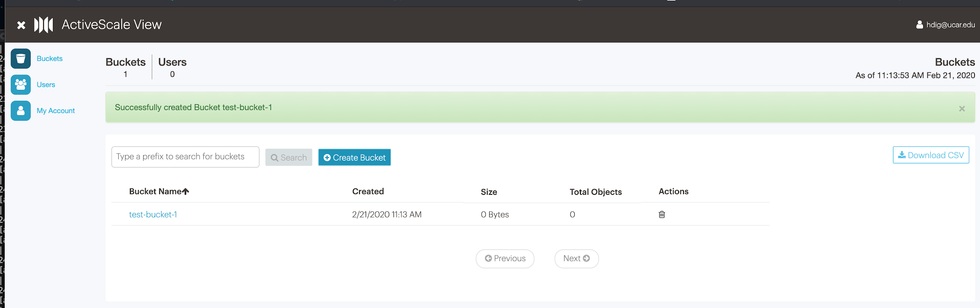The width and height of the screenshot is (980, 308).
Task: Dismiss the green success notification
Action: (962, 109)
